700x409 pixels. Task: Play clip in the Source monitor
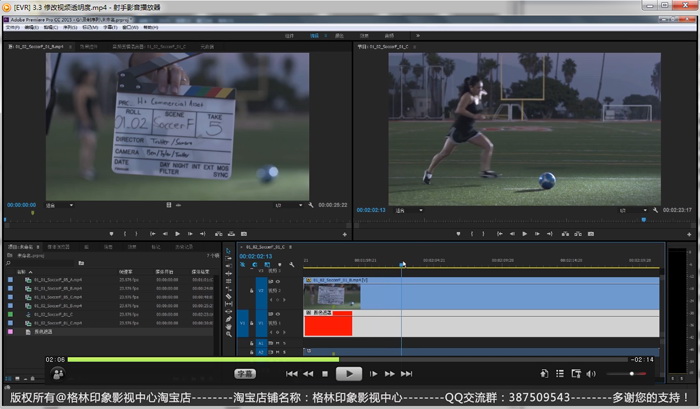point(178,234)
